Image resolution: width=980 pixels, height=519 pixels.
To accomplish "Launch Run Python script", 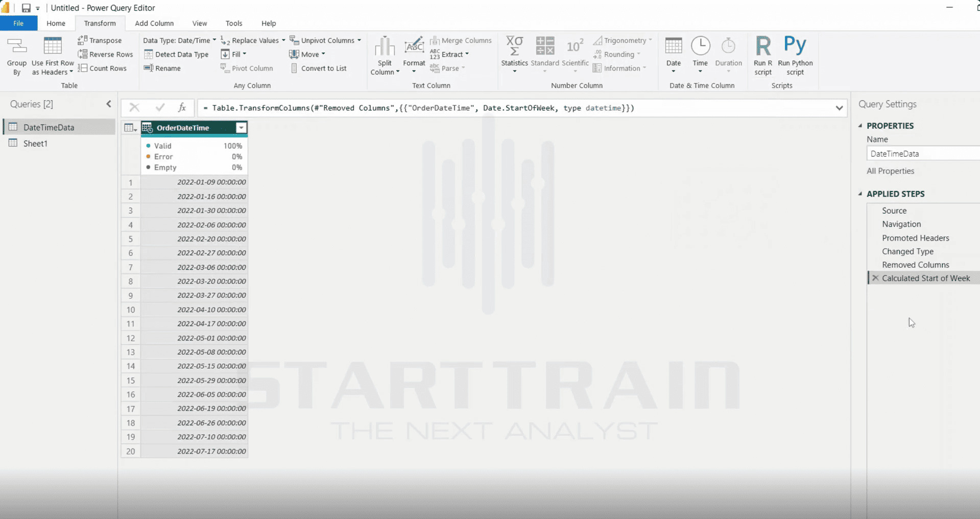I will (x=795, y=56).
